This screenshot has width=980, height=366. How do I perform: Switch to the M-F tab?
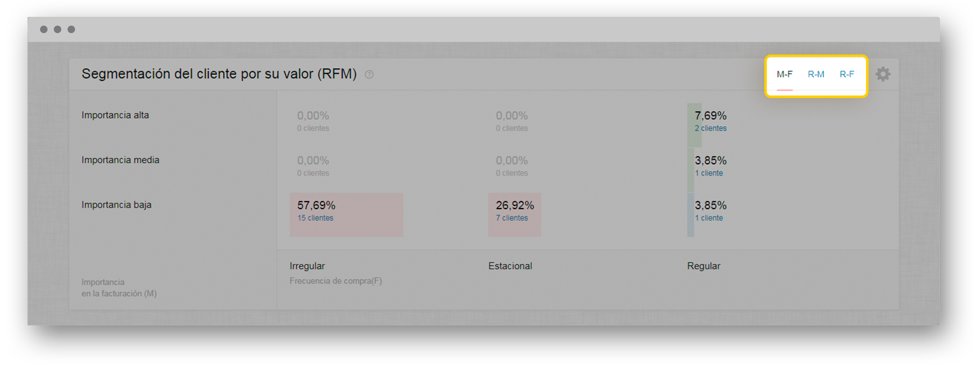click(x=785, y=74)
